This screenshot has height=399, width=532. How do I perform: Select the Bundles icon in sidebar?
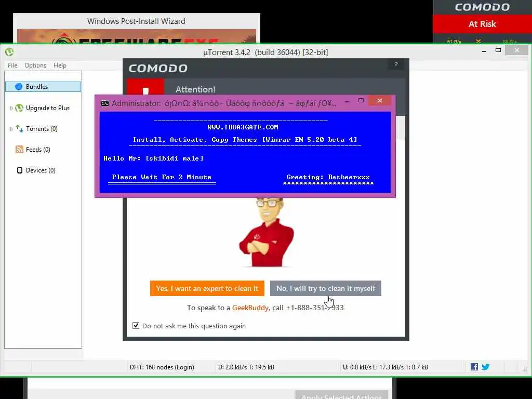pos(19,87)
